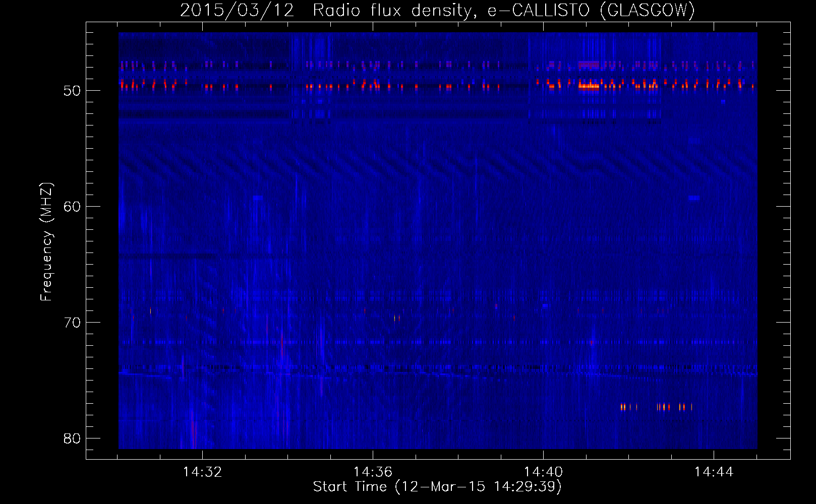
Task: Click the '70' frequency tick label
Action: 73,323
